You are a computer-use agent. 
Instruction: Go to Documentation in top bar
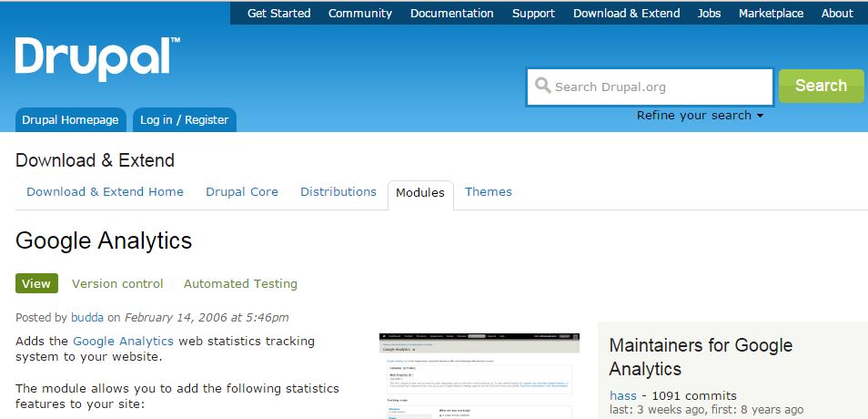tap(451, 14)
